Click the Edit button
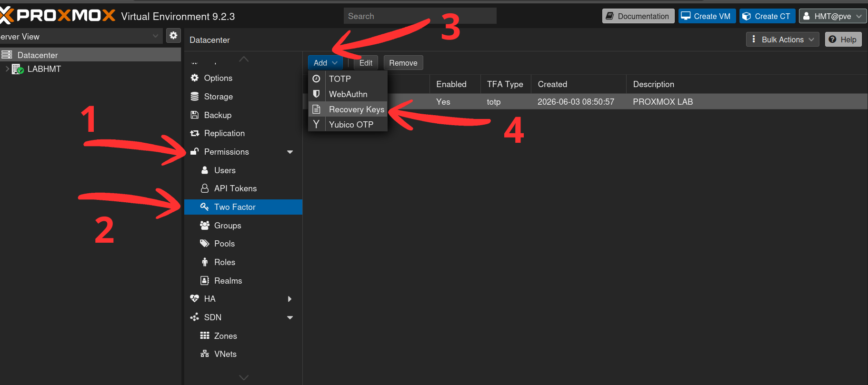868x385 pixels. [x=366, y=63]
